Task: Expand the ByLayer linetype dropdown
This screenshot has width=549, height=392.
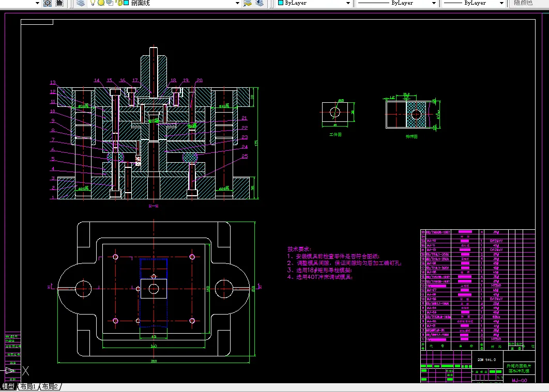Action: [x=434, y=3]
